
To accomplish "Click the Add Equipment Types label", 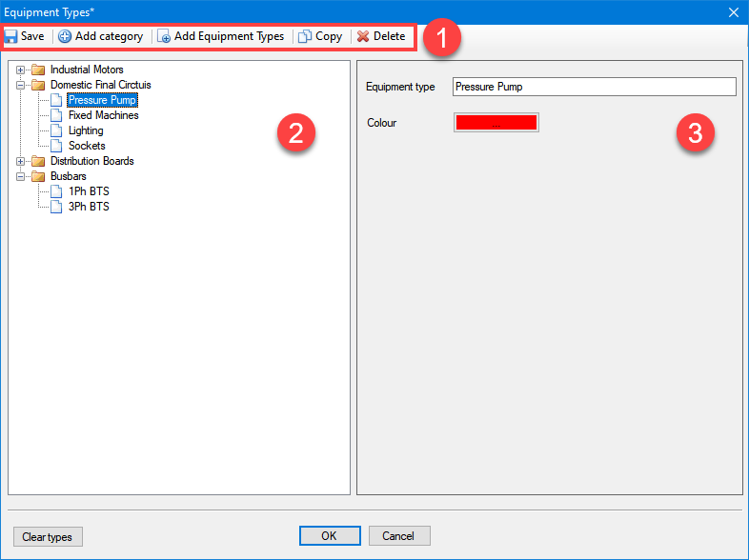I will pyautogui.click(x=230, y=36).
